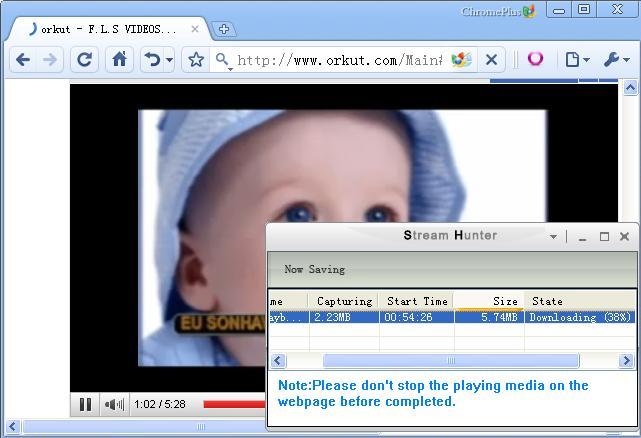The width and height of the screenshot is (641, 438).
Task: Select the 5.74MB size cell
Action: tap(489, 317)
